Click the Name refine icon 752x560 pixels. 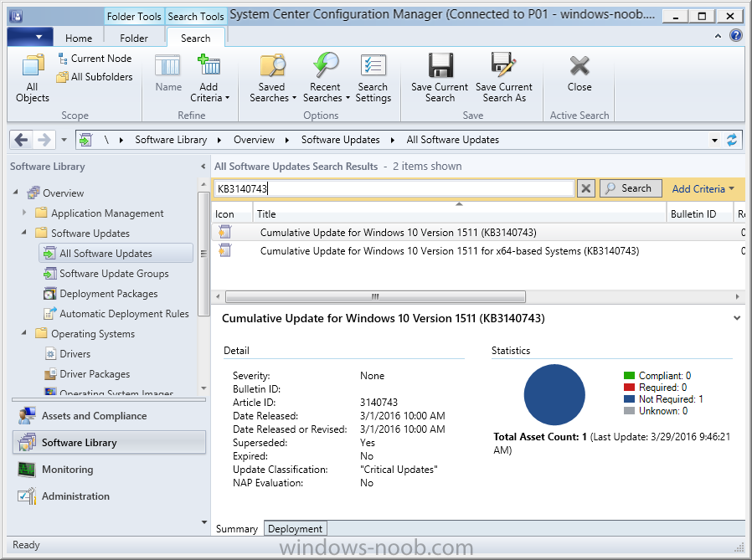pos(167,73)
